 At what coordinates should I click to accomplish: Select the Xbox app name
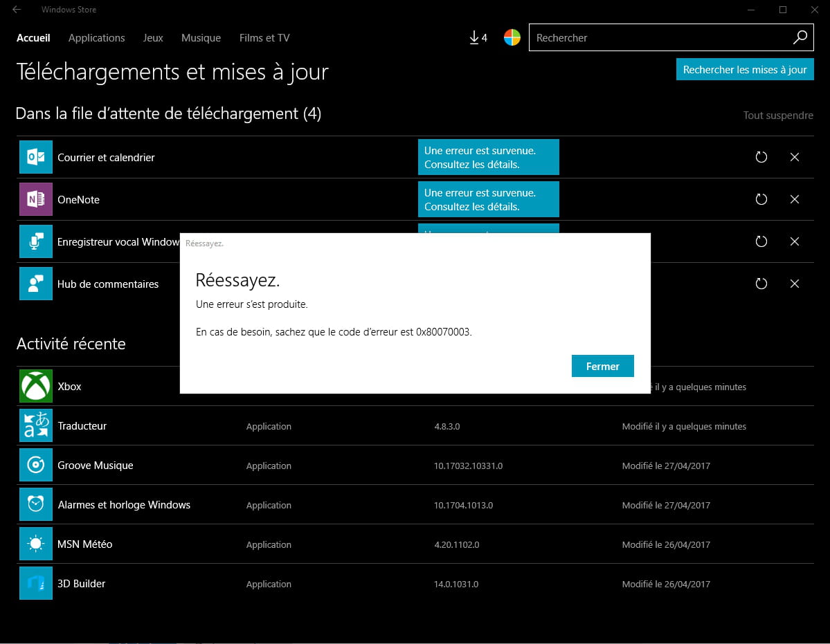[x=69, y=387]
